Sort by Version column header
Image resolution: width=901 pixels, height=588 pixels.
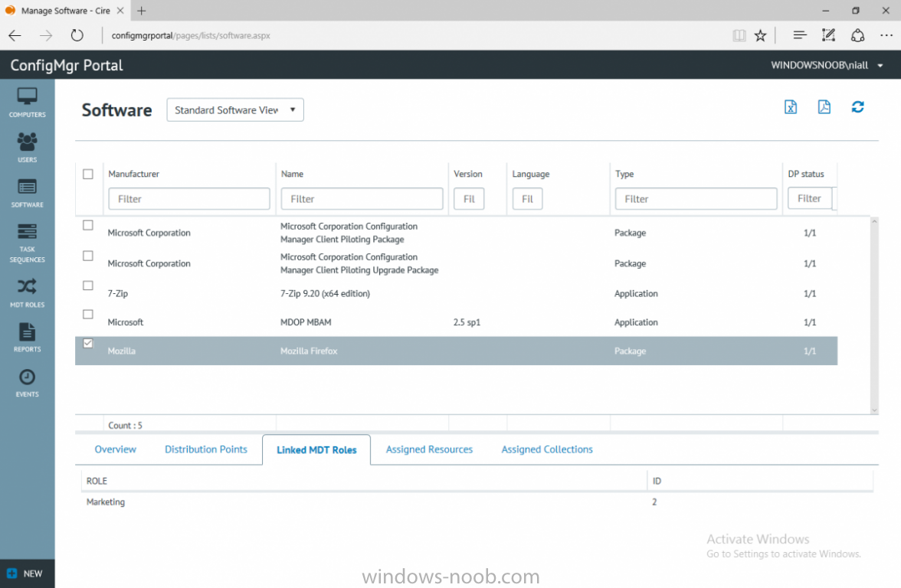(x=467, y=174)
